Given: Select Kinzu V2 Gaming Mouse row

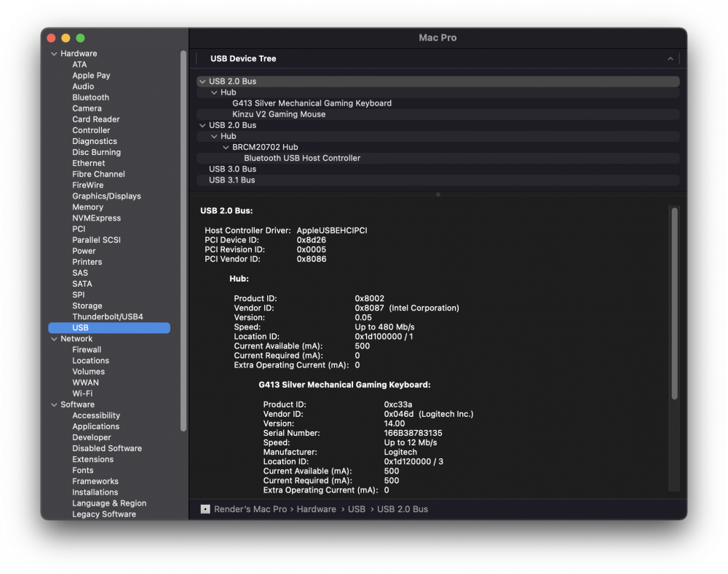Looking at the screenshot, I should (x=438, y=114).
